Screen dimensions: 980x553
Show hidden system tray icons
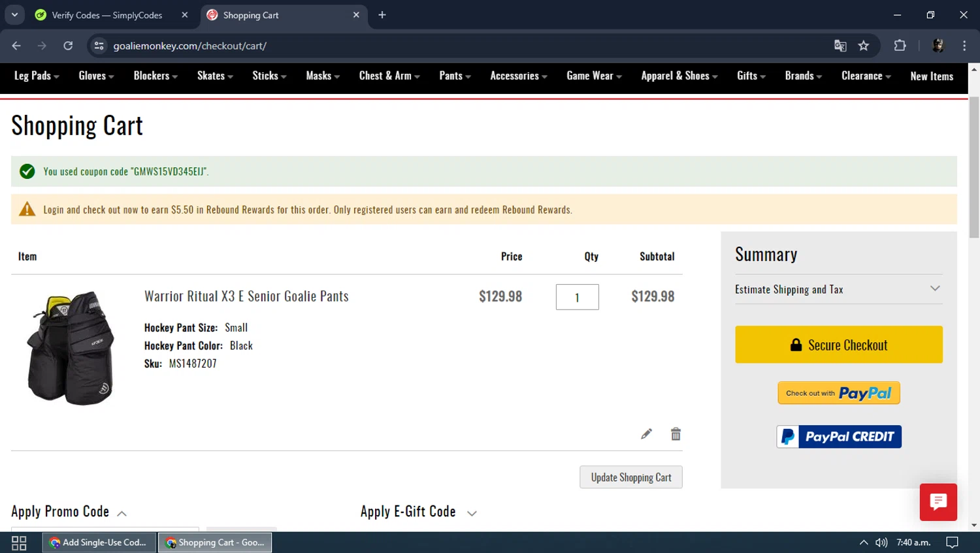click(x=864, y=543)
